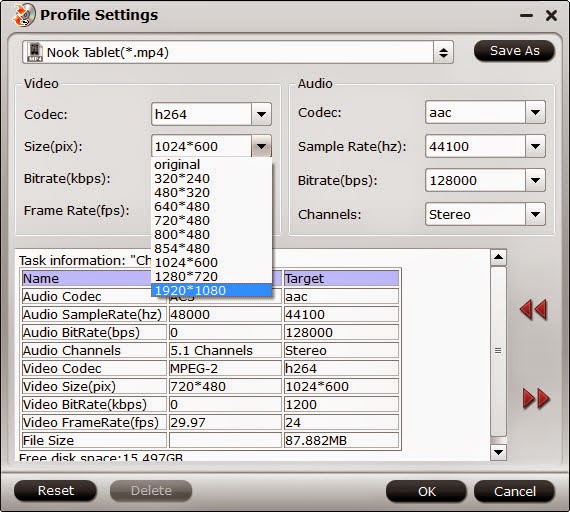This screenshot has height=512, width=570.
Task: Choose 320*240 from the size list
Action: tap(212, 179)
